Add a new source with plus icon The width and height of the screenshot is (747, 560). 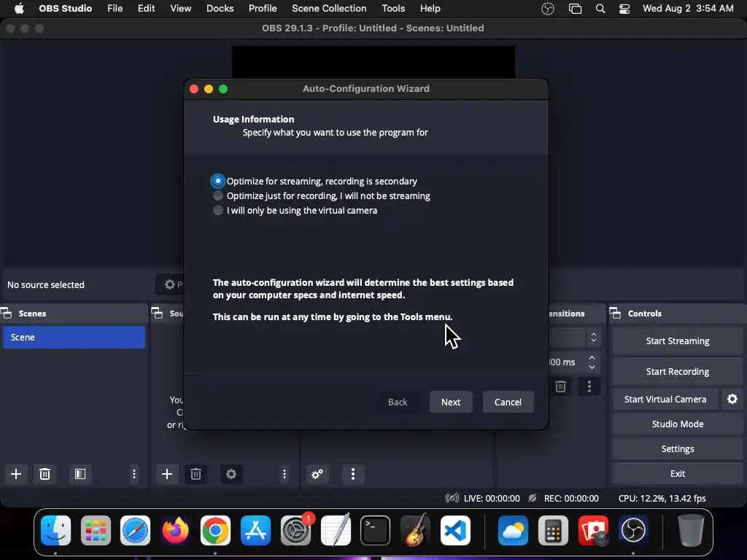[x=167, y=474]
